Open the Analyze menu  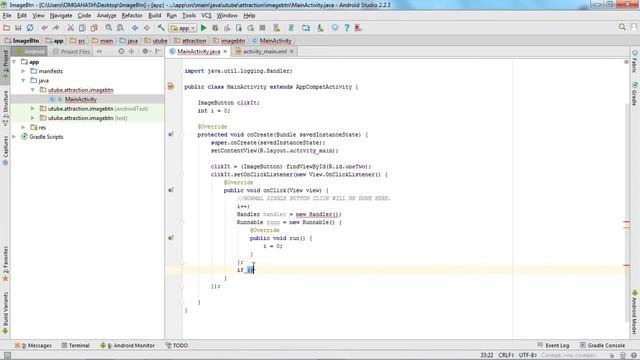click(107, 16)
